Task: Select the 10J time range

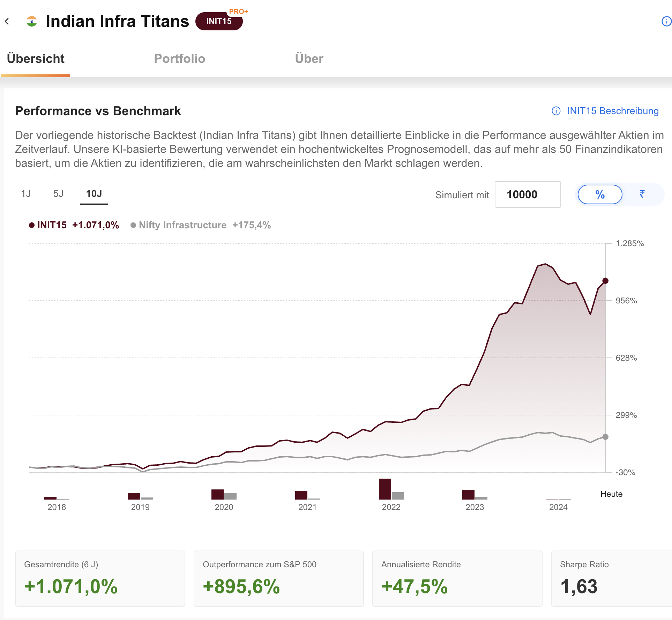Action: point(94,194)
